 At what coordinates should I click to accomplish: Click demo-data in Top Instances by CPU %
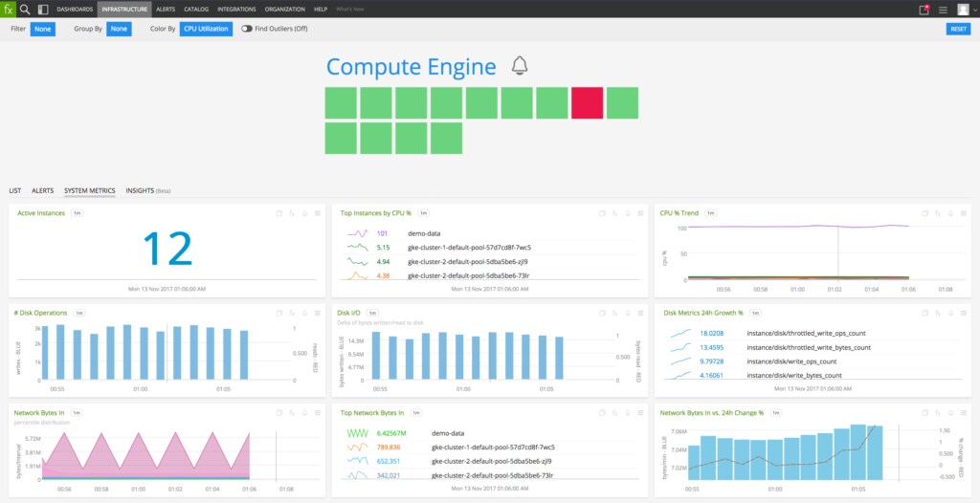coord(422,233)
